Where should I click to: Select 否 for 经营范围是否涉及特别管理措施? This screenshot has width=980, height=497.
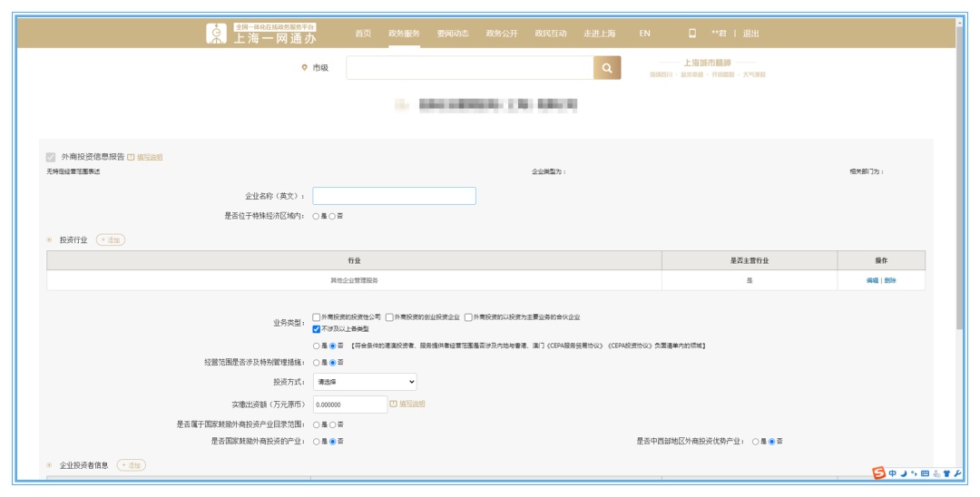(332, 363)
